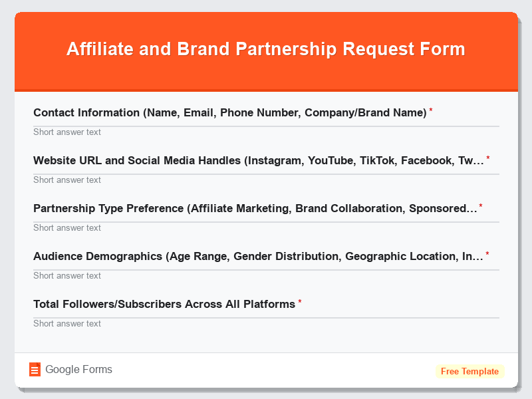The width and height of the screenshot is (532, 399).
Task: Click the asterisk on Audience Demographics question
Action: point(487,254)
